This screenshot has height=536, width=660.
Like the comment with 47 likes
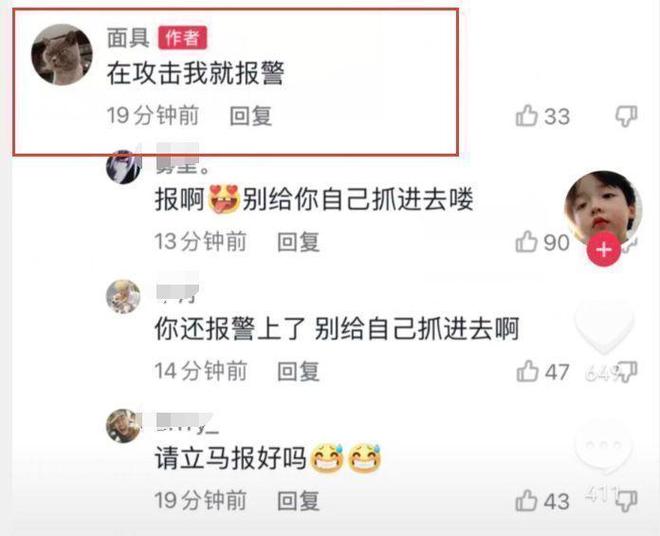(527, 371)
